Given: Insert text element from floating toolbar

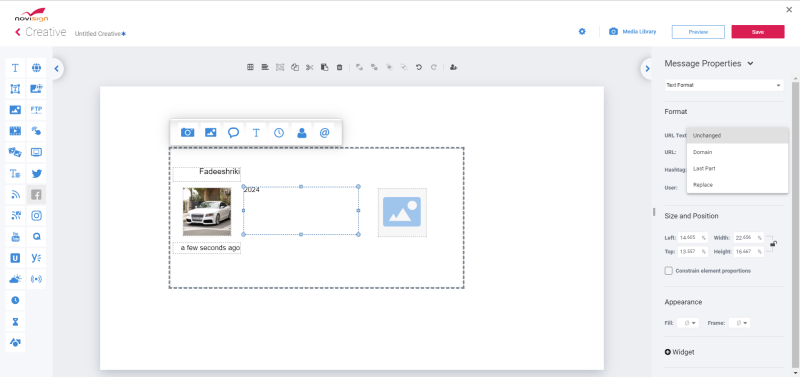Looking at the screenshot, I should (256, 133).
